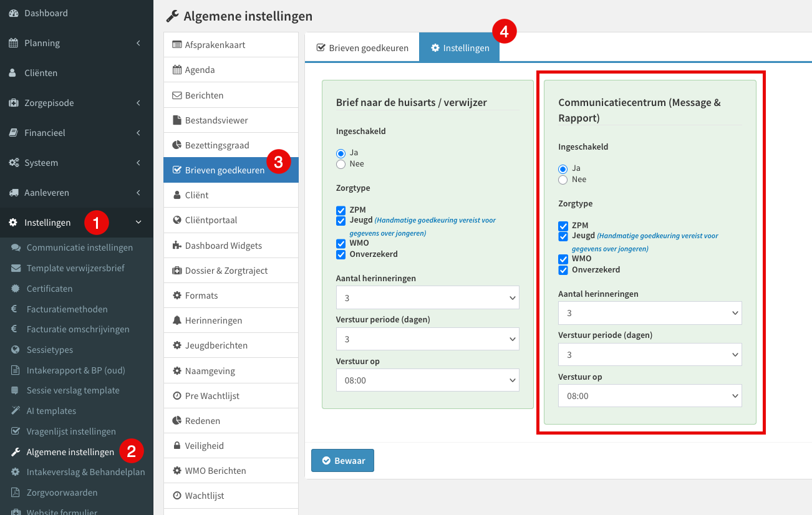
Task: Open Aantal herinneringen dropdown in huisarts panel
Action: [427, 297]
